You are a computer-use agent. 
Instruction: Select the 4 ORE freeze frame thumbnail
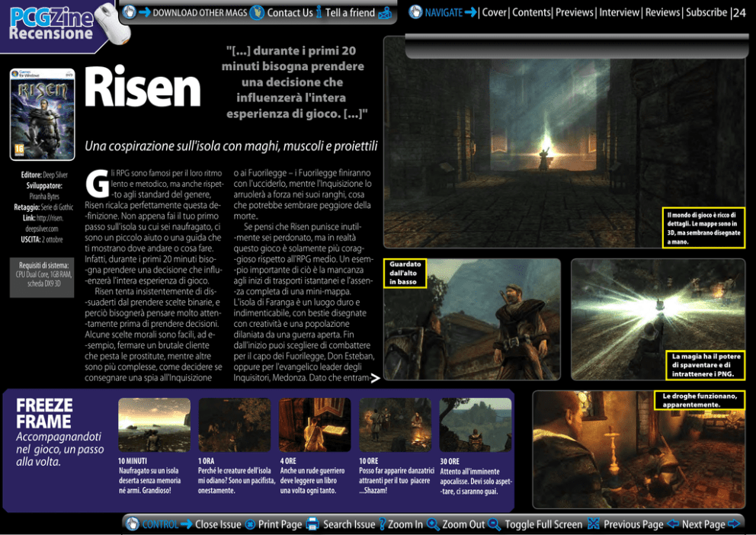(315, 424)
